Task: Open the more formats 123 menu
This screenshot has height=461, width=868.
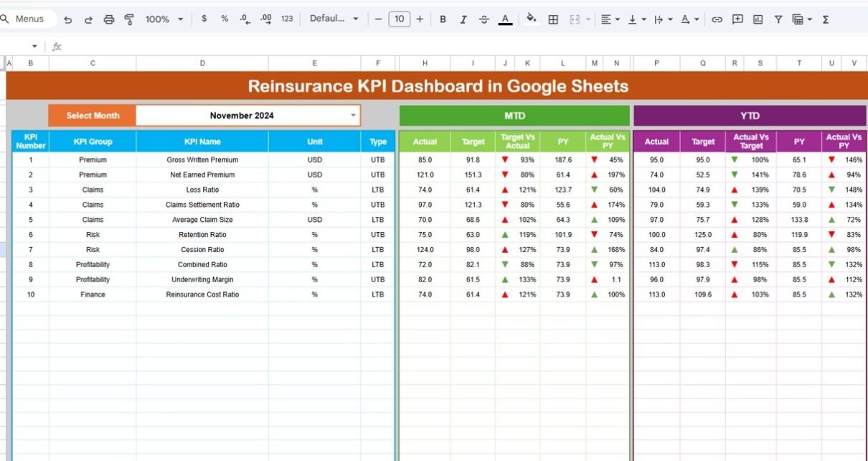Action: [287, 19]
